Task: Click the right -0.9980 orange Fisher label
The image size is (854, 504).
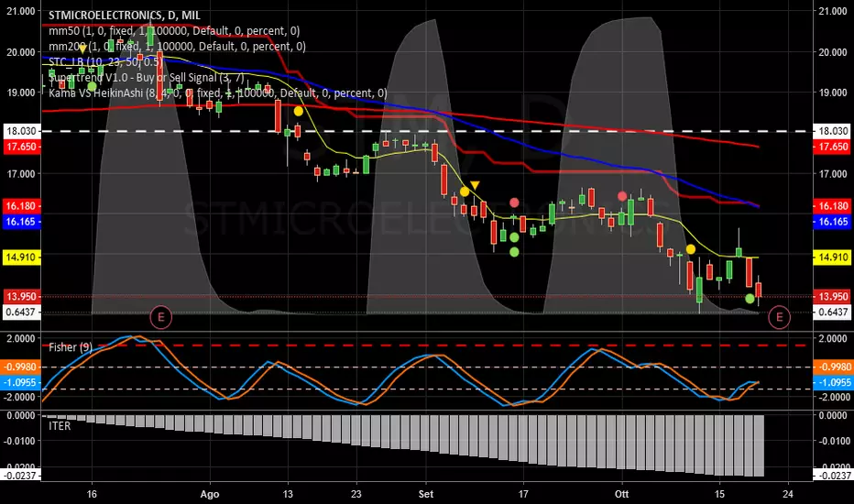Action: pyautogui.click(x=833, y=367)
